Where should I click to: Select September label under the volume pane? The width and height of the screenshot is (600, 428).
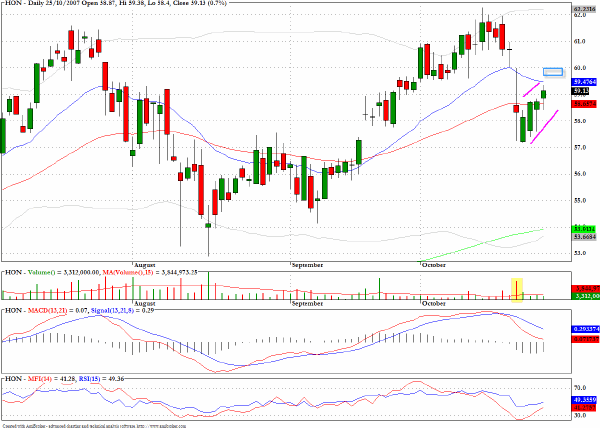click(308, 304)
